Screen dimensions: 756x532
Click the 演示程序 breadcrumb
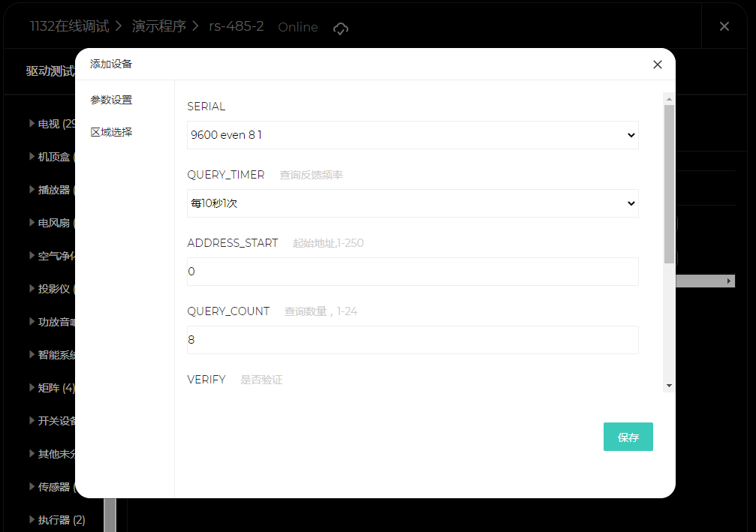pyautogui.click(x=159, y=26)
